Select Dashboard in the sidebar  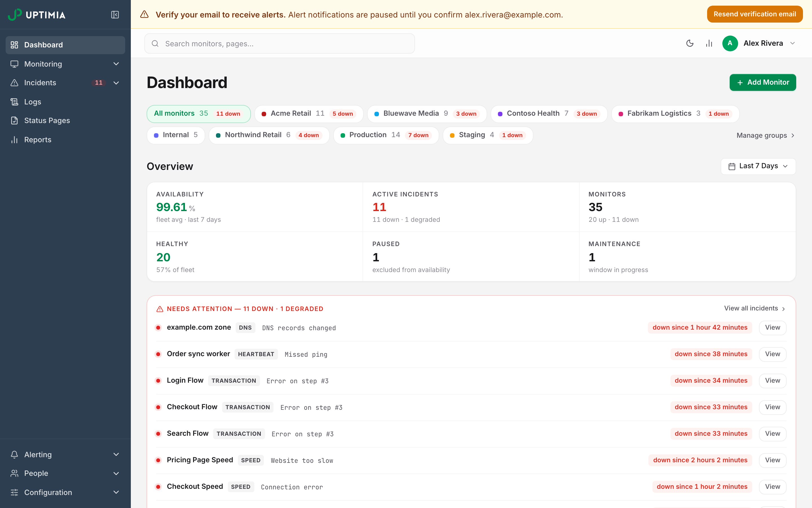pos(65,45)
